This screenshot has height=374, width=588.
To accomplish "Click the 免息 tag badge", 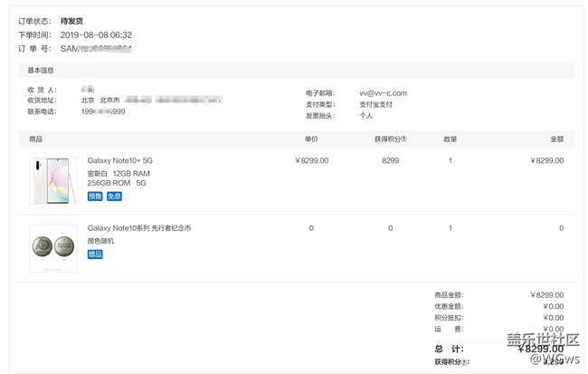I will tap(114, 197).
